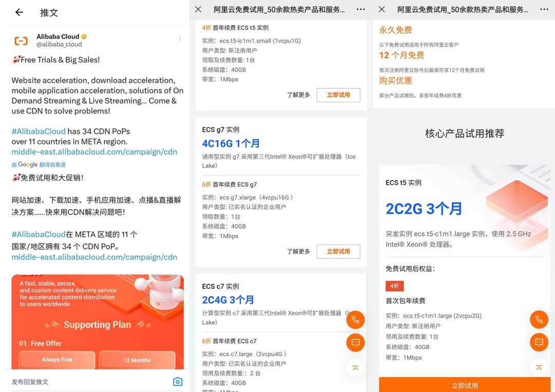Tap back-to-top arrow on right page
Screen dimensions: 555x392
pyautogui.click(x=539, y=367)
